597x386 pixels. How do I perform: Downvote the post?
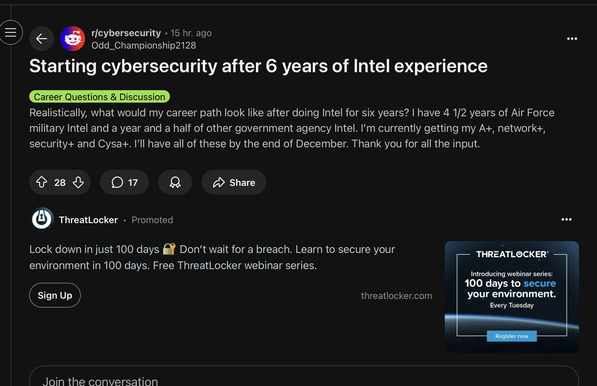[x=78, y=182]
